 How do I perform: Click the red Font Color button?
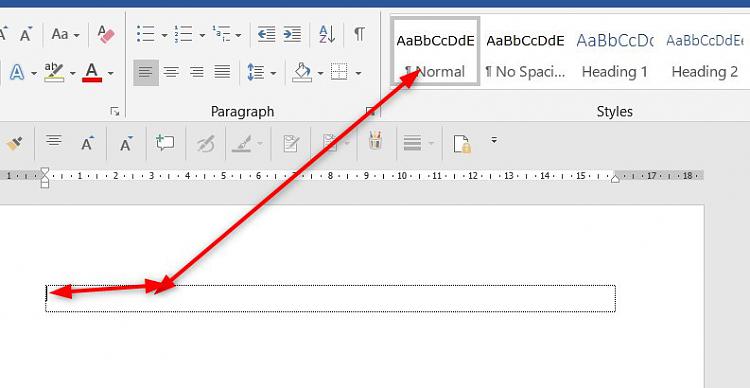point(92,73)
